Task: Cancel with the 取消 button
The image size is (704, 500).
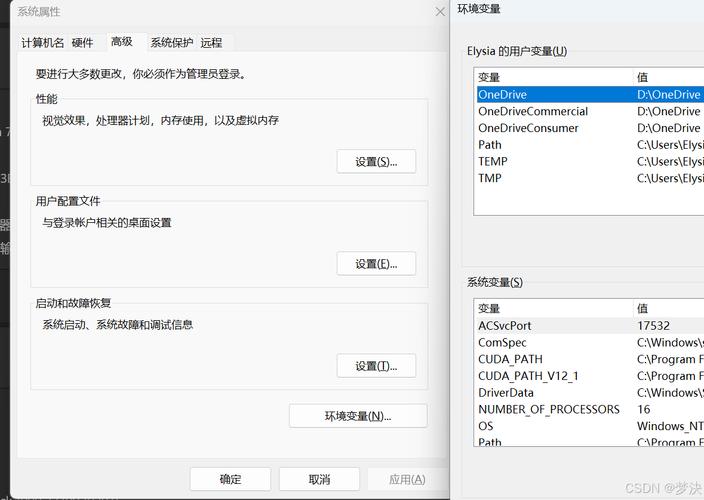Action: [319, 479]
